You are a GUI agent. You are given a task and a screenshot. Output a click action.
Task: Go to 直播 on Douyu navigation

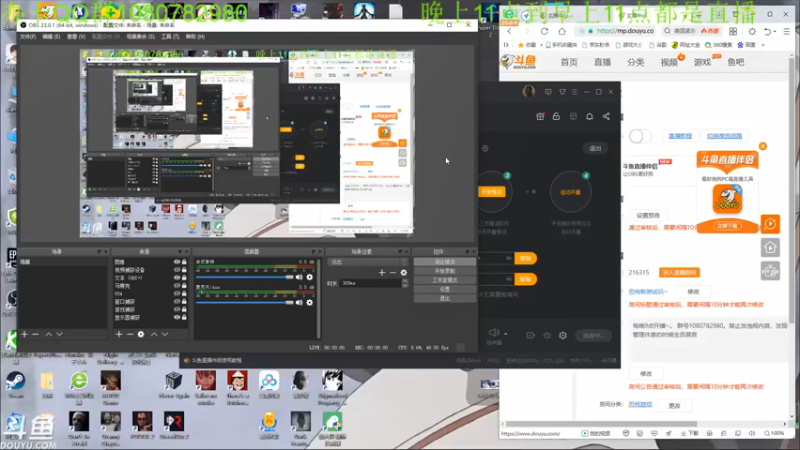[602, 62]
